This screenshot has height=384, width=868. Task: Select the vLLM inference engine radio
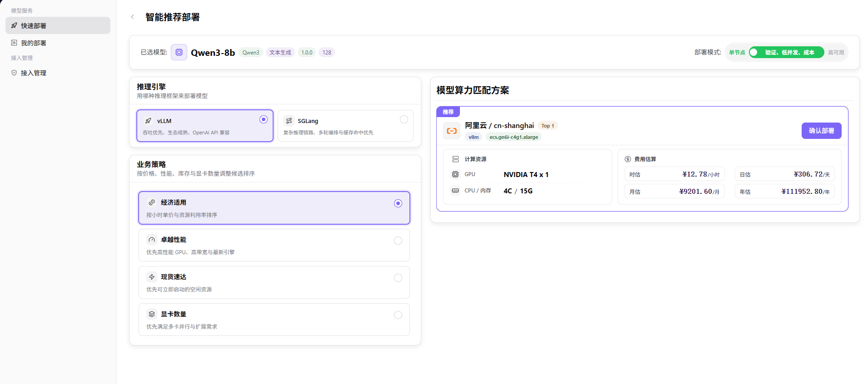point(264,119)
